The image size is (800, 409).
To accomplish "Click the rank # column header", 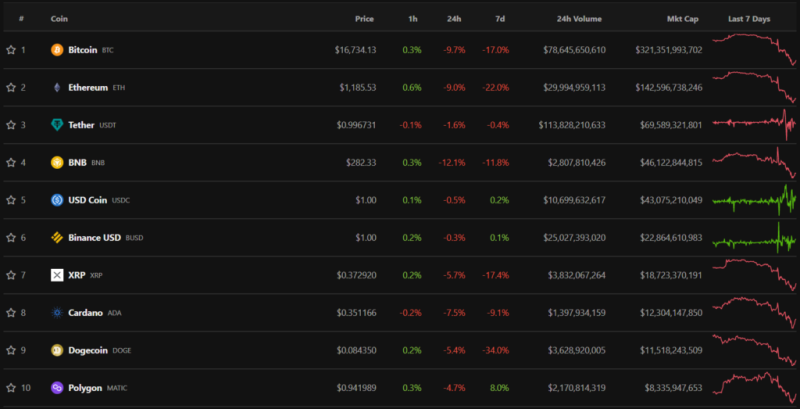I will click(x=22, y=18).
